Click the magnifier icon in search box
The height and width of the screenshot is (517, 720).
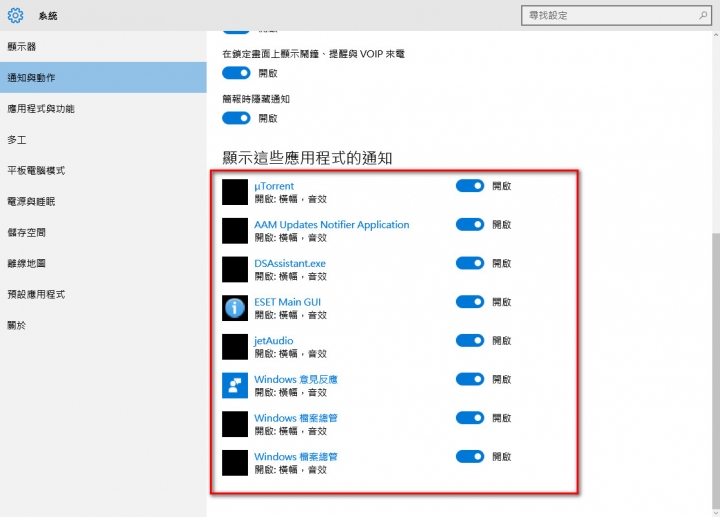click(703, 16)
